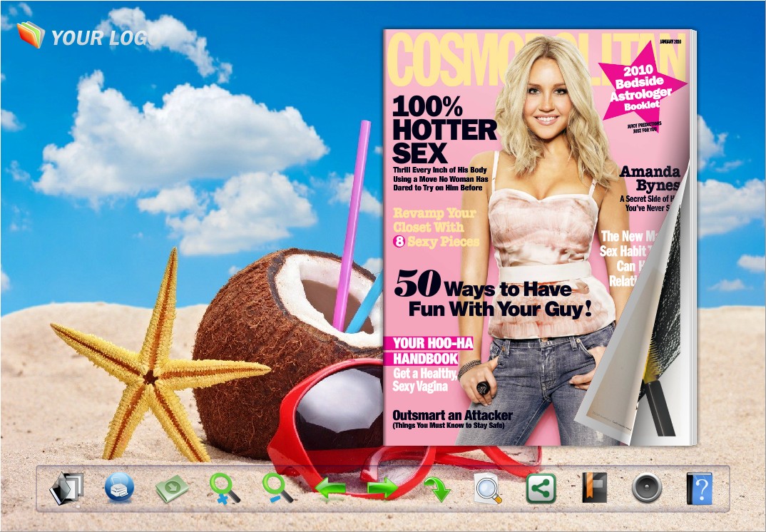Screen dimensions: 766x532
Task: Zoom out with the minus magnifier
Action: pos(277,488)
